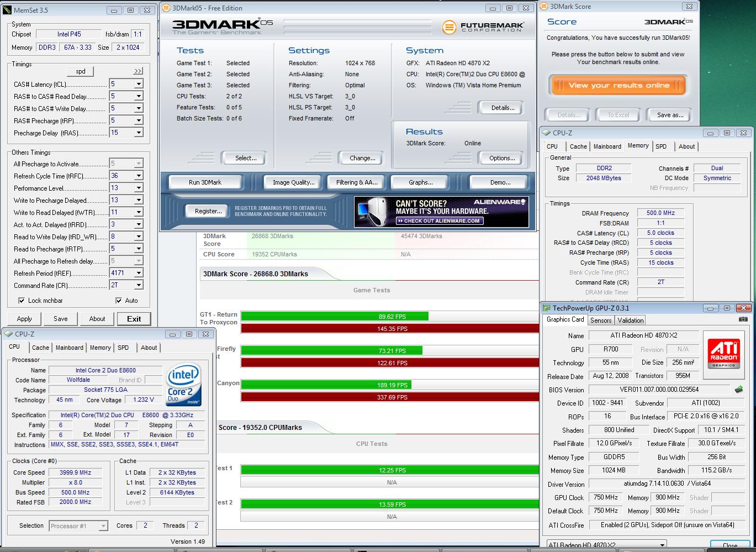Open RAS# to CAS# Read Delay dropdown
This screenshot has height=552, width=756.
point(139,96)
